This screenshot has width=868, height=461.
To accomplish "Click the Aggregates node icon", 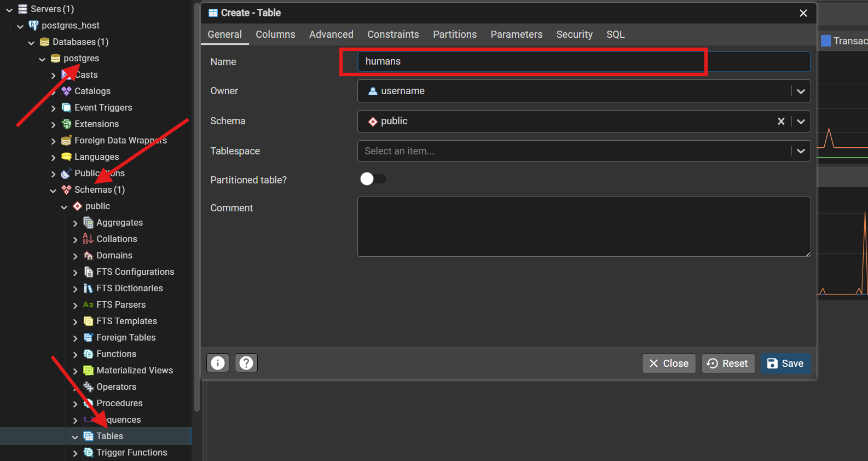I will tap(88, 223).
